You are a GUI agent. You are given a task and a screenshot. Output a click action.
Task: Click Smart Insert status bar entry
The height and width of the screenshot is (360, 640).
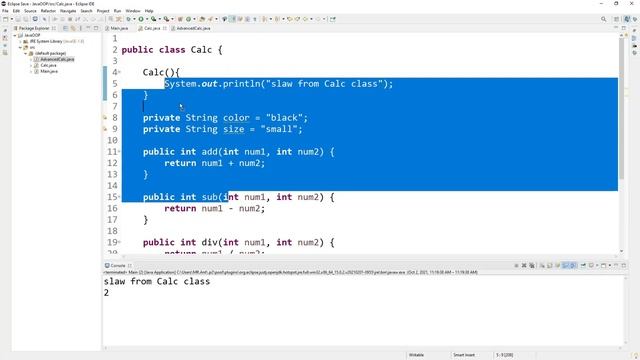[464, 355]
